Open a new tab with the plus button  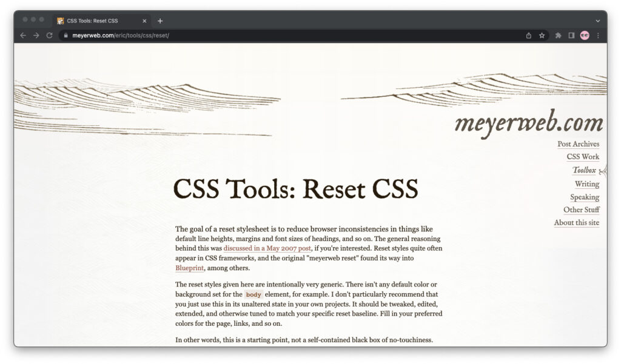pyautogui.click(x=160, y=21)
